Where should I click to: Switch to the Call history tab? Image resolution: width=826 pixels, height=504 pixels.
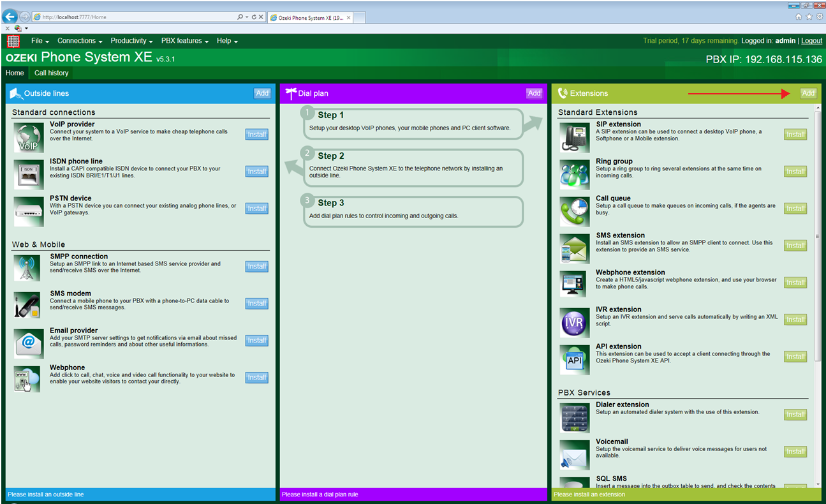pos(51,73)
